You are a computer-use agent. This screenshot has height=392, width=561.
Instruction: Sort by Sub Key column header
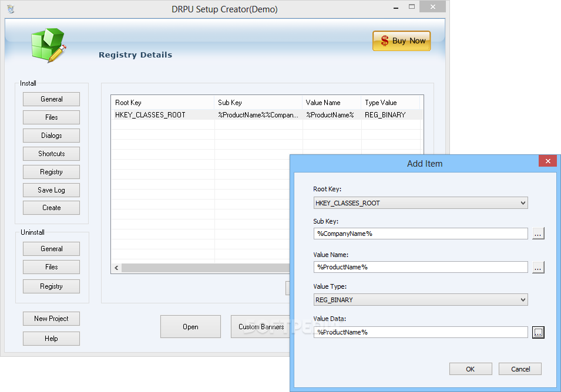coord(258,103)
